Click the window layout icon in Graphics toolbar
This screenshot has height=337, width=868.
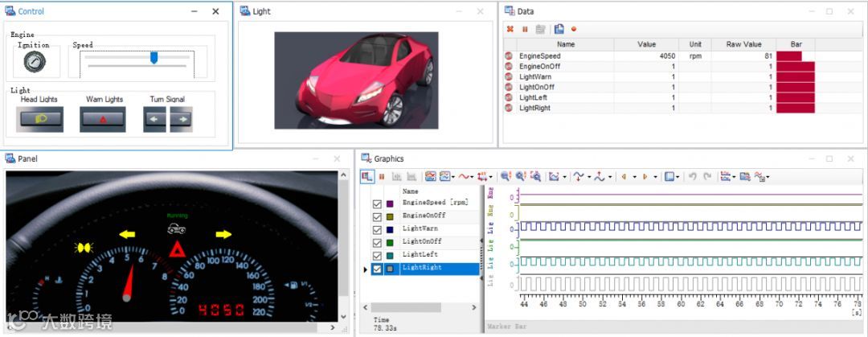click(669, 177)
